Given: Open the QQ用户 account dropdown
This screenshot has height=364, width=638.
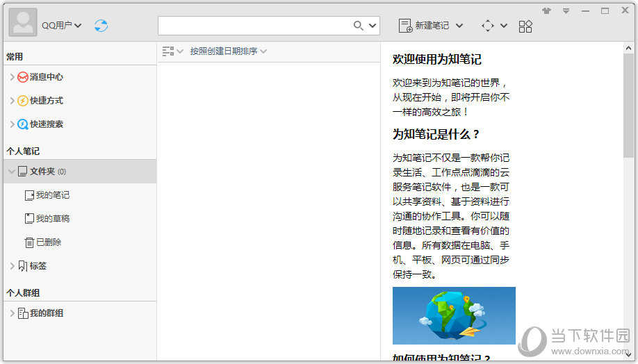Looking at the screenshot, I should tap(61, 25).
